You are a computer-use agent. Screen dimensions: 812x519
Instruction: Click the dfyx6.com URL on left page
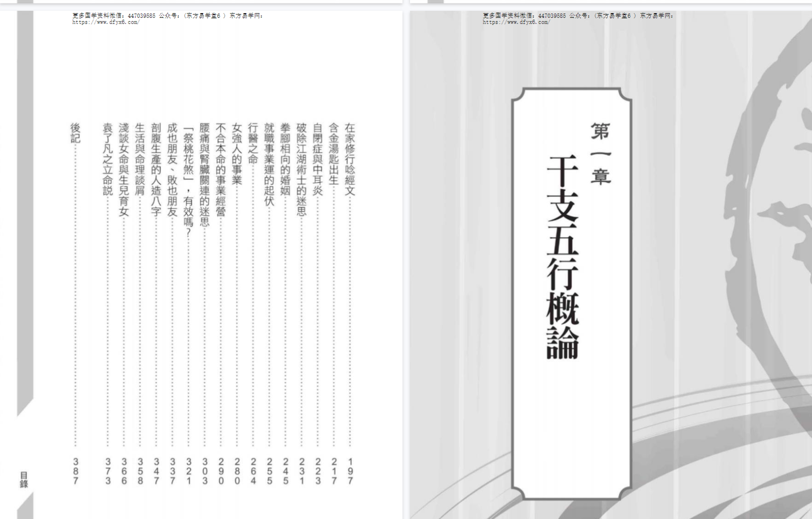(x=105, y=22)
